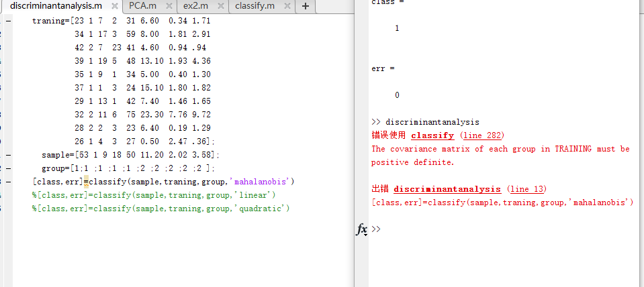The width and height of the screenshot is (644, 287).
Task: Click the err value 0 in command window
Action: coord(397,95)
